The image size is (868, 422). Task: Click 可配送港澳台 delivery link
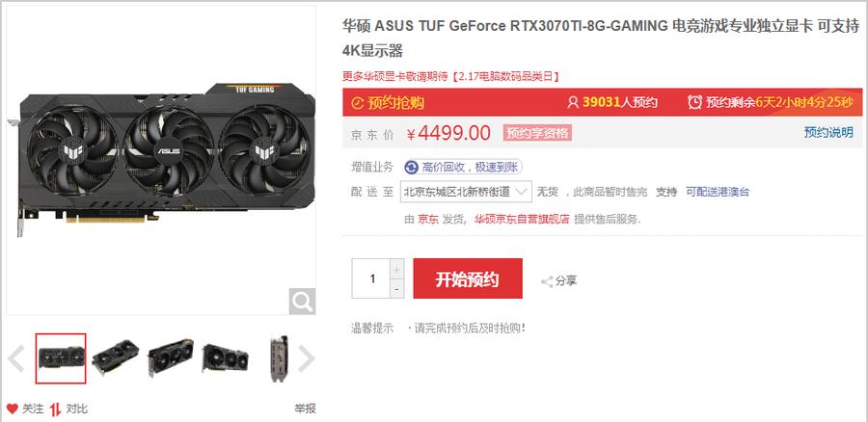click(x=718, y=192)
